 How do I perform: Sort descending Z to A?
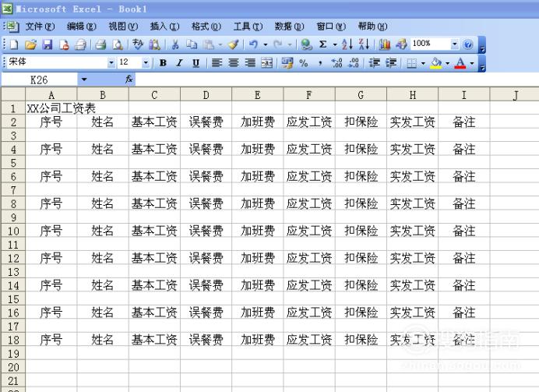point(364,44)
